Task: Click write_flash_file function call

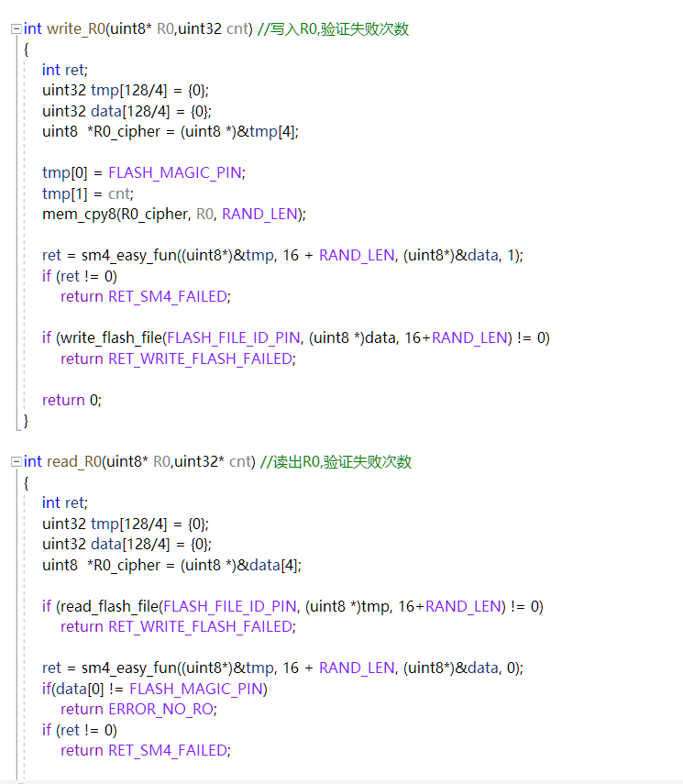Action: click(112, 338)
